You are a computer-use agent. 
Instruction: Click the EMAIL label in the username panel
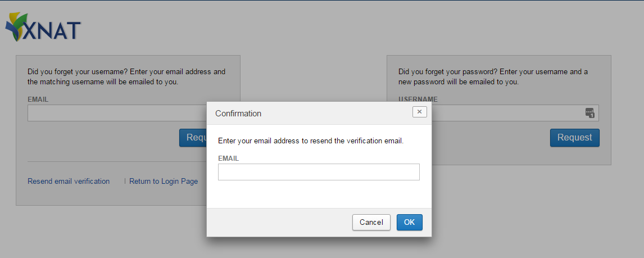coord(38,99)
